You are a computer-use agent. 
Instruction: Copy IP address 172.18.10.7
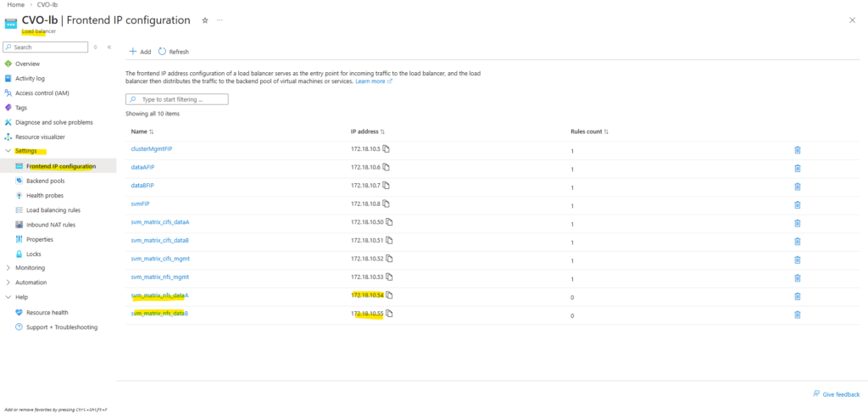387,186
